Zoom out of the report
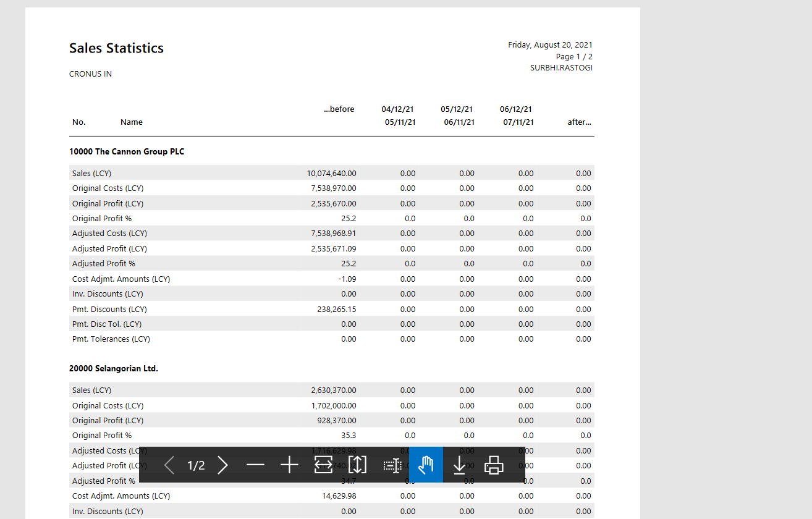 (x=255, y=465)
